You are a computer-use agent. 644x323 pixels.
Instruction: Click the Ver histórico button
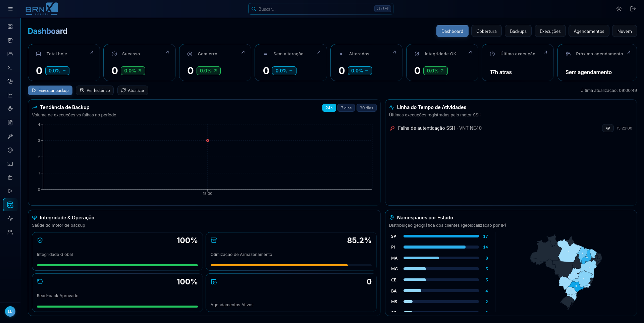click(x=95, y=91)
